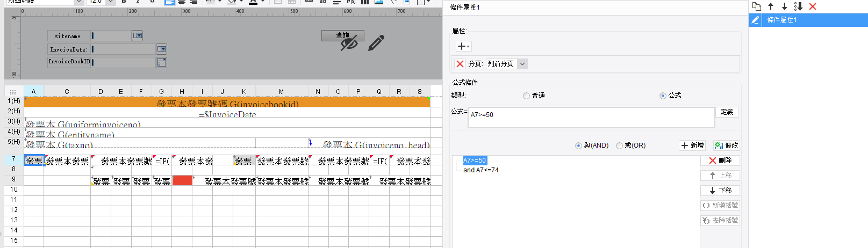Click the hidden eye icon in parameter pane
Screen dimensions: 868x248
(x=349, y=43)
